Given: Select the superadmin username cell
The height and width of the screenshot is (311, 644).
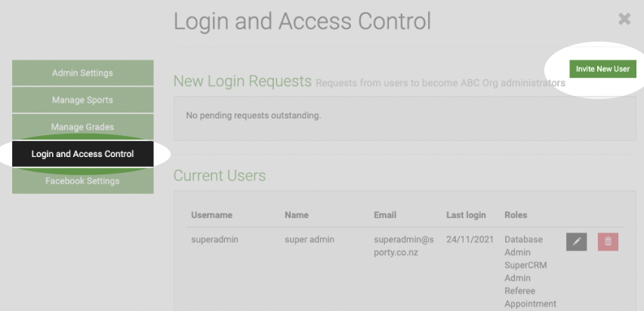Looking at the screenshot, I should (x=214, y=239).
